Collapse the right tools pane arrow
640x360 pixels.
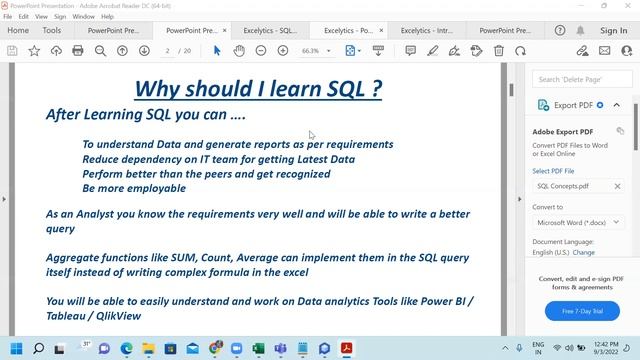[520, 199]
